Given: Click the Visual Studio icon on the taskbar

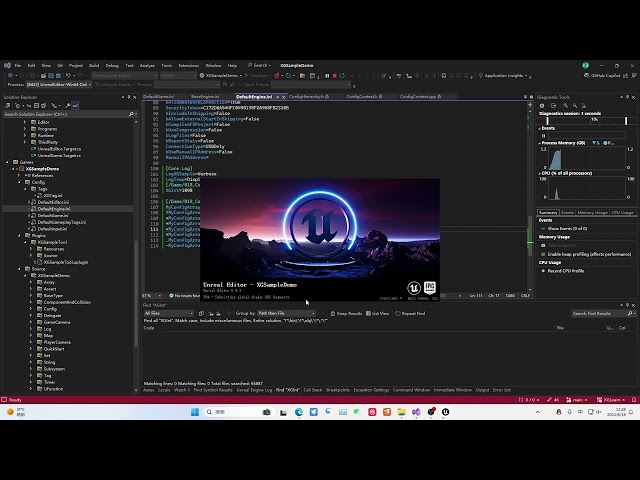Looking at the screenshot, I should click(416, 412).
